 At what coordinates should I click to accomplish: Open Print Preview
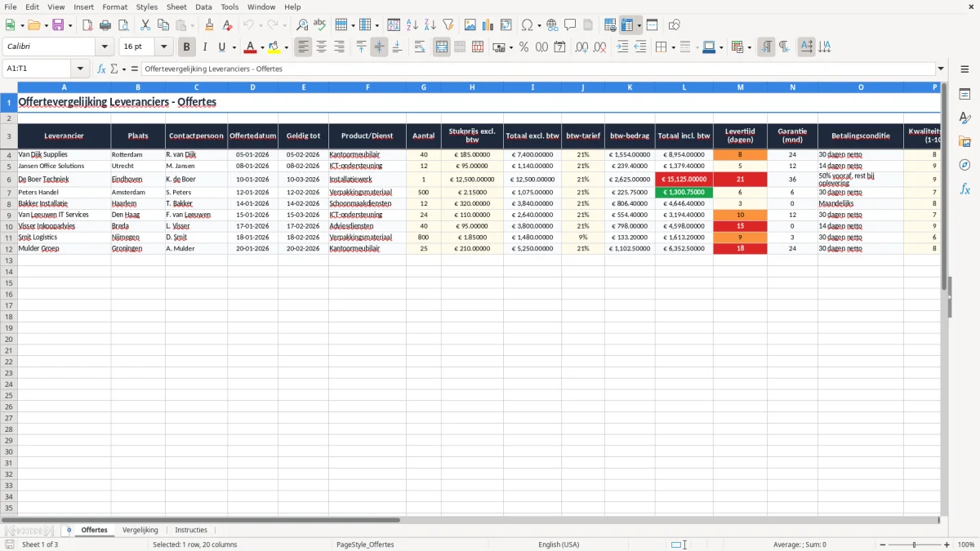123,25
